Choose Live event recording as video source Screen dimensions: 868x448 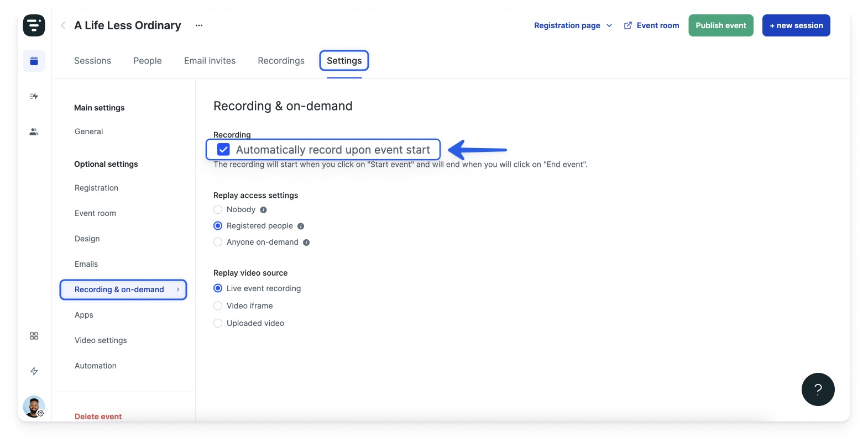click(218, 288)
